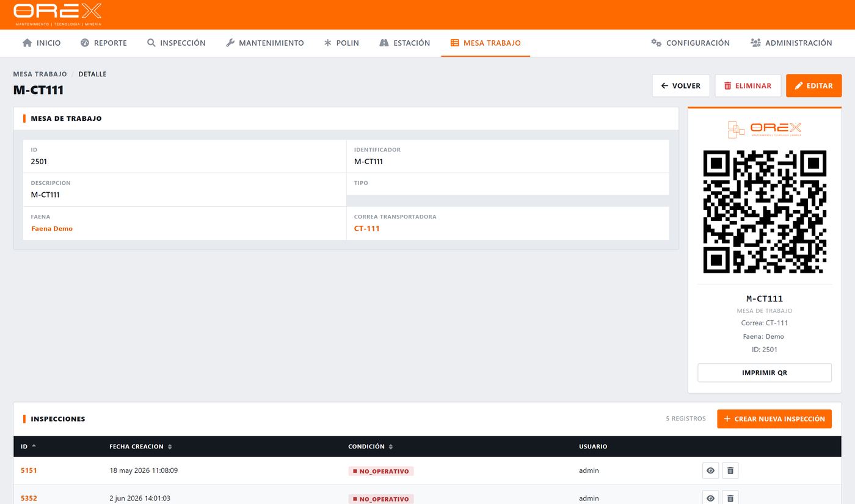Delete inspection 5151 using the trash icon
The image size is (855, 504).
(x=730, y=470)
